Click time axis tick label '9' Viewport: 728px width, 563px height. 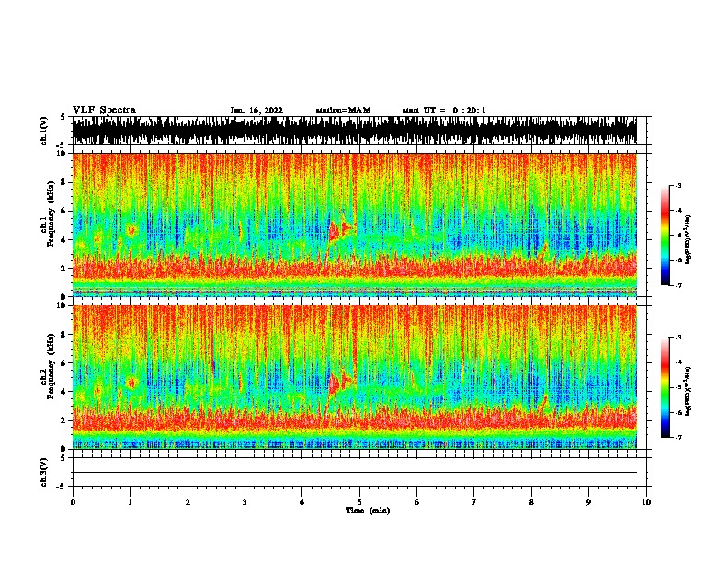(588, 502)
